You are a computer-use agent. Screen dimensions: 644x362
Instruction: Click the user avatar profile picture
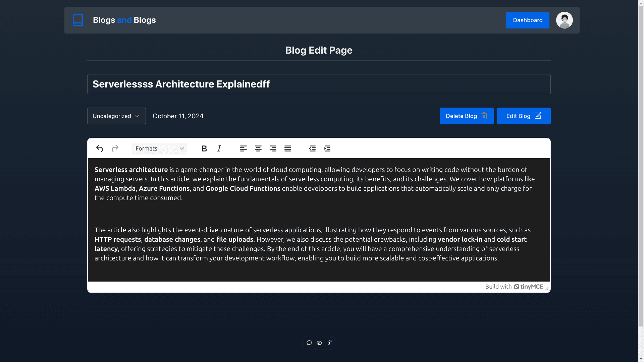tap(565, 20)
